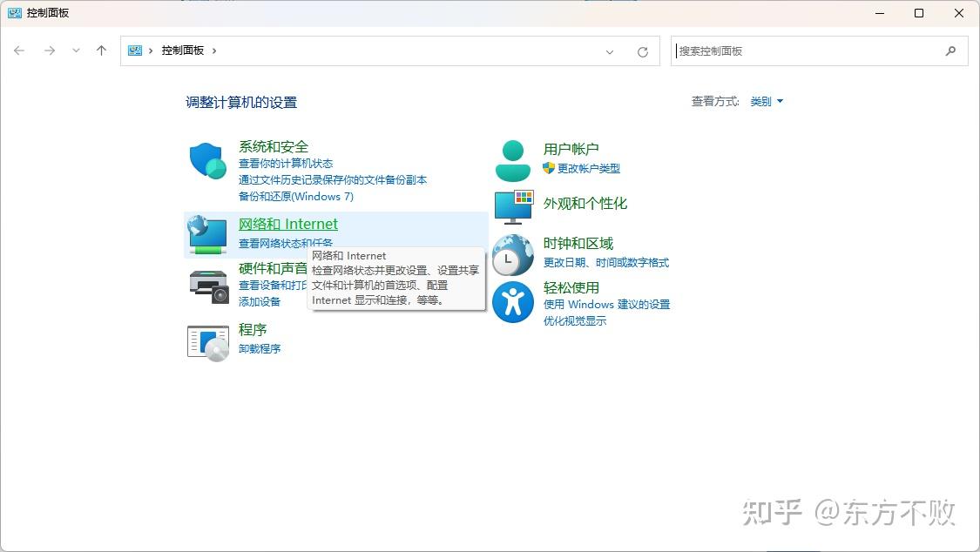Open the Programs disc icon
The image size is (980, 552).
tap(208, 343)
